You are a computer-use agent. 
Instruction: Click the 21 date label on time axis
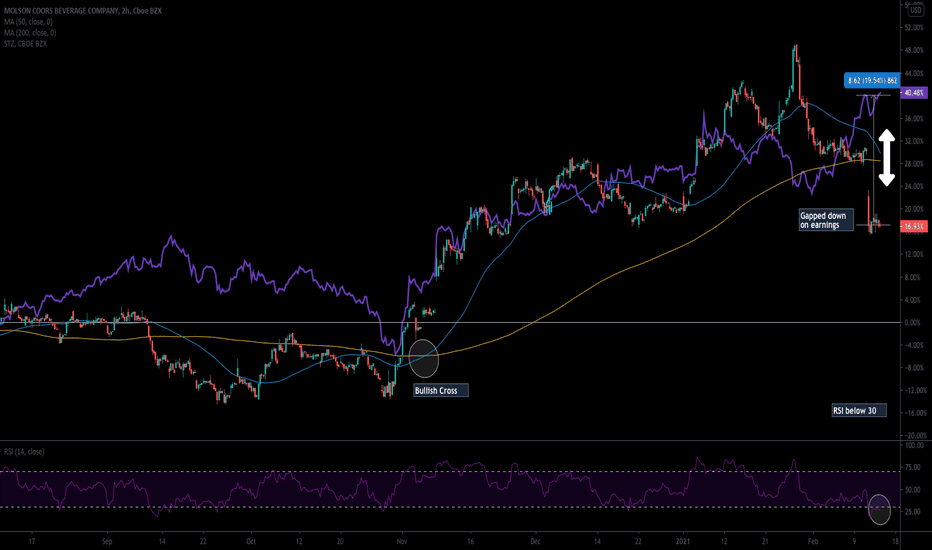point(765,542)
